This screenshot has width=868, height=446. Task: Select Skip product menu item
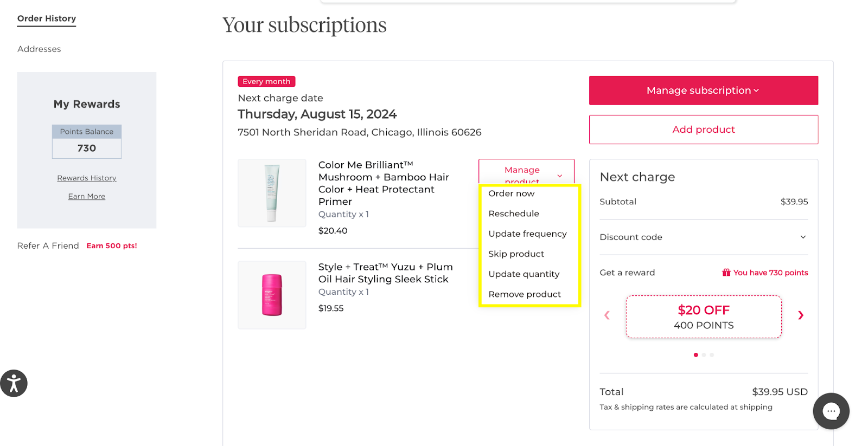coord(516,254)
